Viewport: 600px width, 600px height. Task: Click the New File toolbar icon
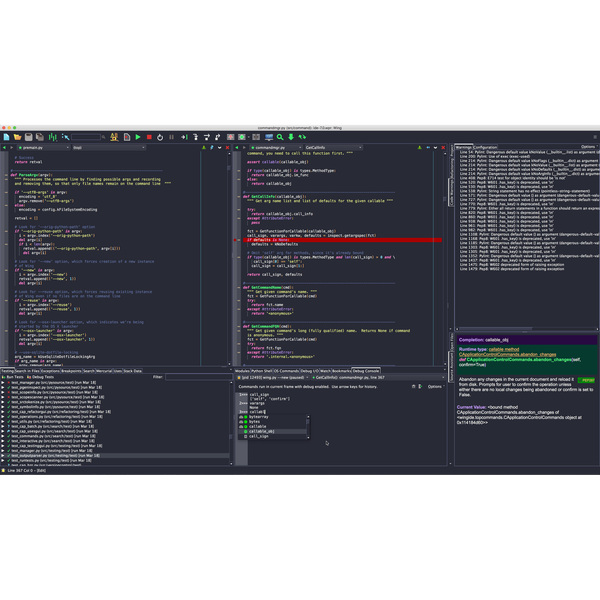(6, 137)
